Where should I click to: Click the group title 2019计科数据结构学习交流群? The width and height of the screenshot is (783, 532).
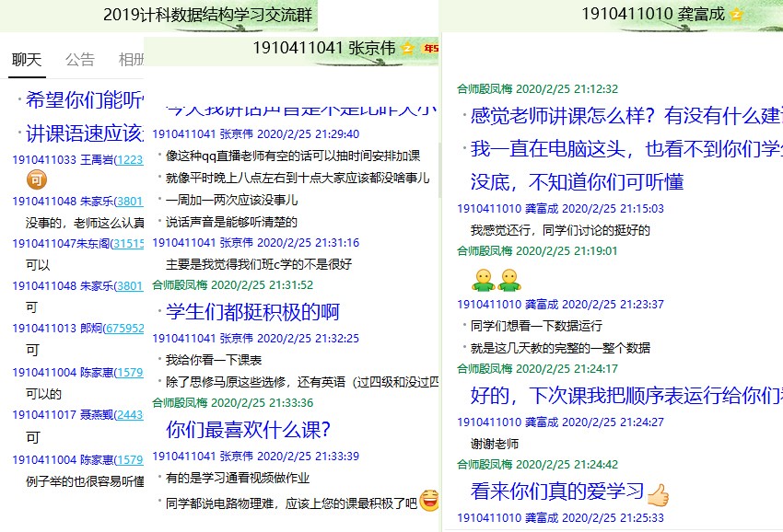207,15
